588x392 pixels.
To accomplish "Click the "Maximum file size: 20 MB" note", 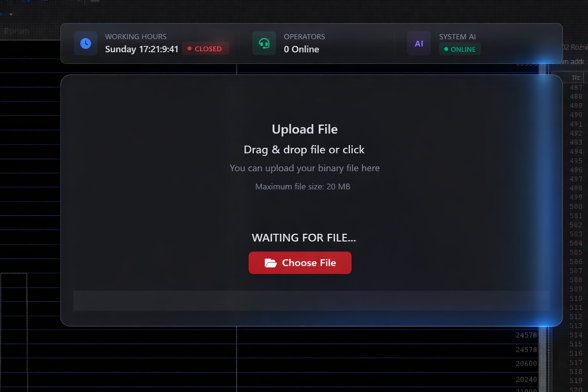I will pos(303,186).
